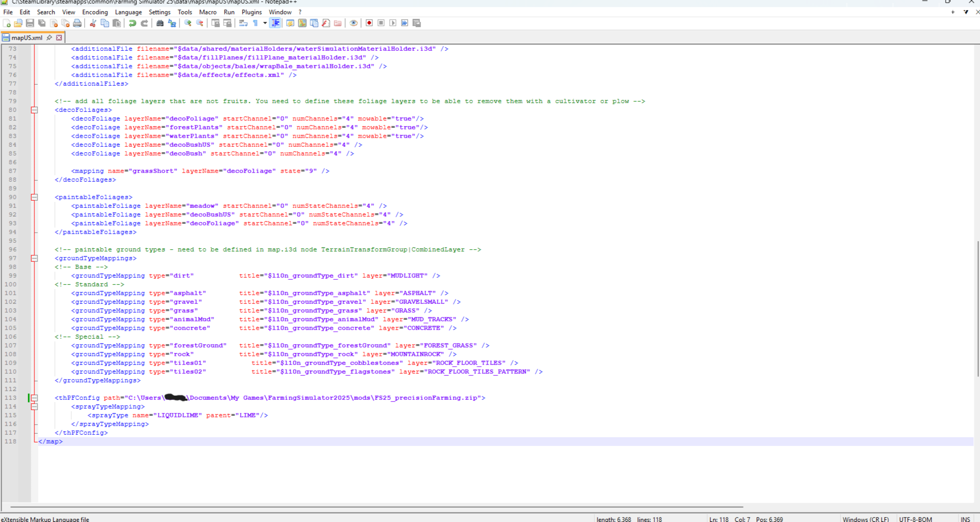Click the Save All icon

(42, 23)
